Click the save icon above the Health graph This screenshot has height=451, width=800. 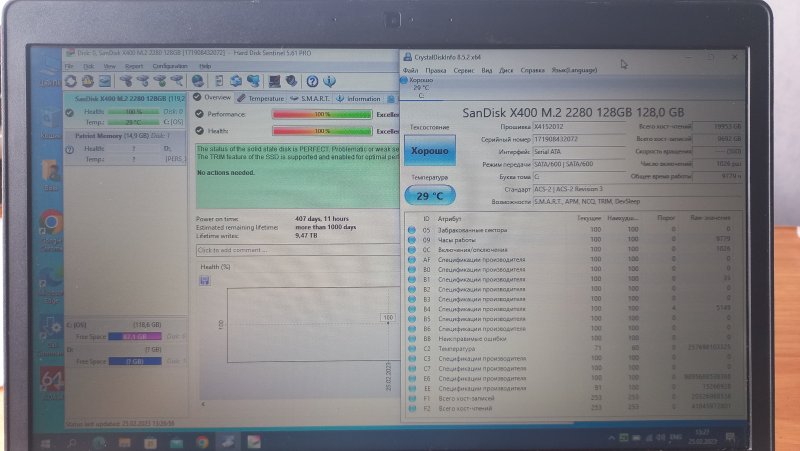205,281
